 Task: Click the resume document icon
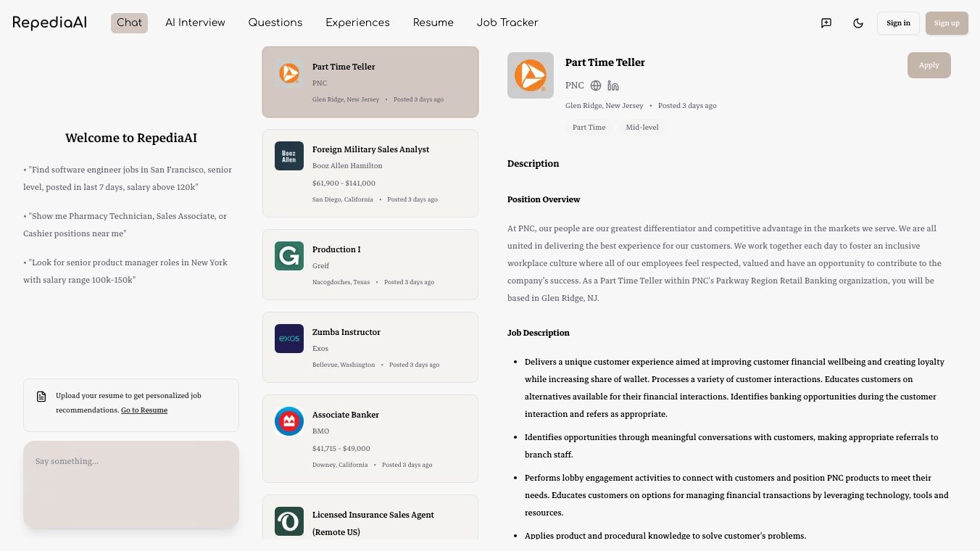pyautogui.click(x=41, y=397)
